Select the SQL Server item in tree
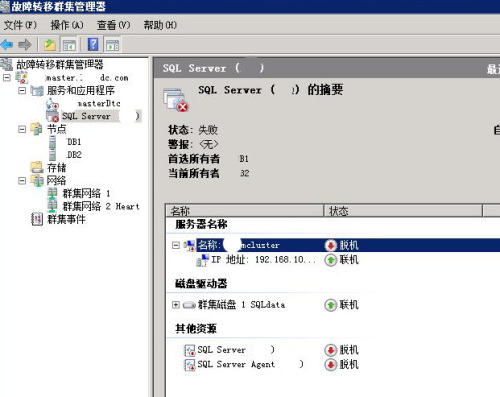This screenshot has height=397, width=500. coord(101,116)
